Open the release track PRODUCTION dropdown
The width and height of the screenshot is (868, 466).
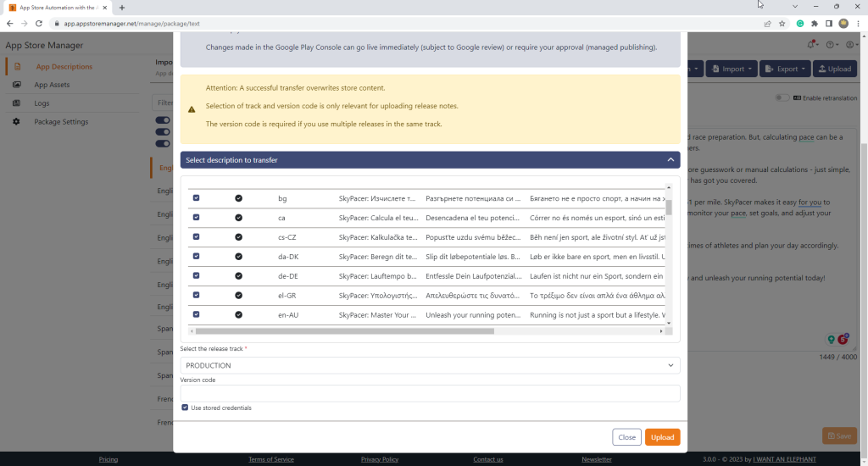click(x=430, y=365)
